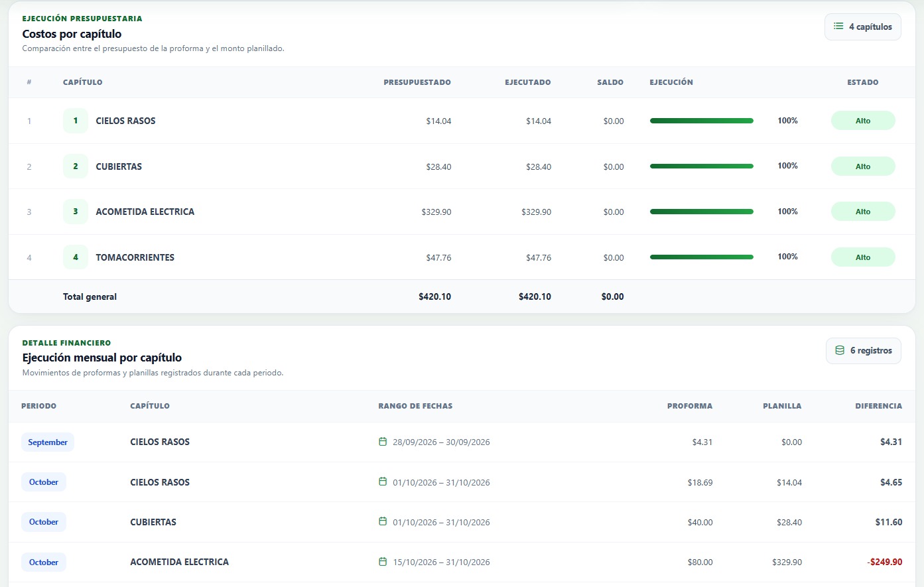Click Alto status pill for TOMACORRIENTES
The width and height of the screenshot is (924, 587).
click(x=863, y=257)
